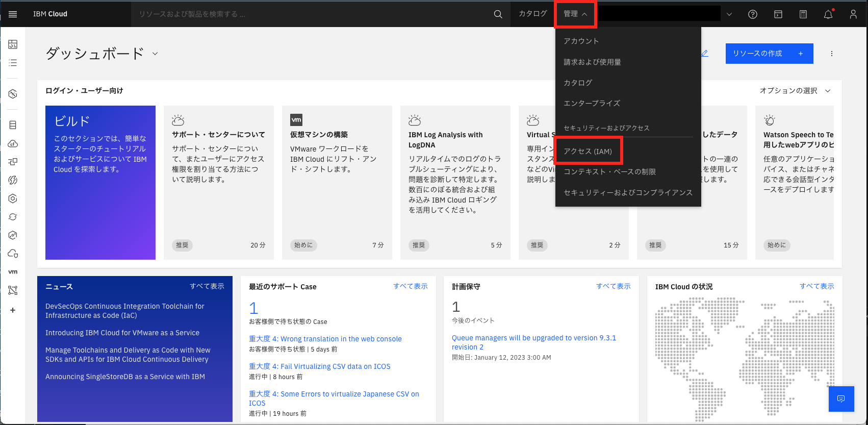The height and width of the screenshot is (425, 868).
Task: Open the IBM Log Analysis with LogDNA card
Action: click(x=455, y=183)
